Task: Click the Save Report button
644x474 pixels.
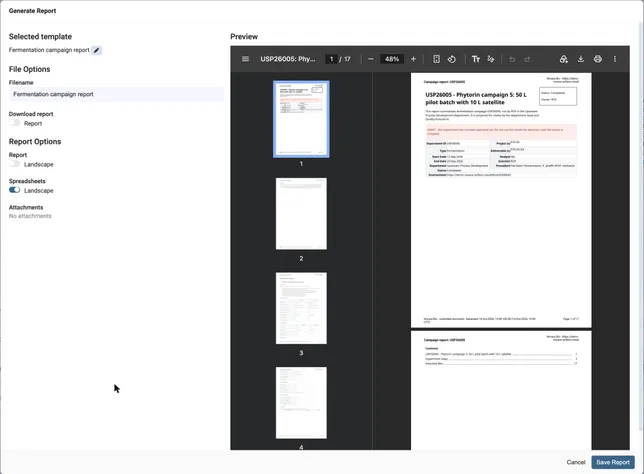Action: pos(613,462)
